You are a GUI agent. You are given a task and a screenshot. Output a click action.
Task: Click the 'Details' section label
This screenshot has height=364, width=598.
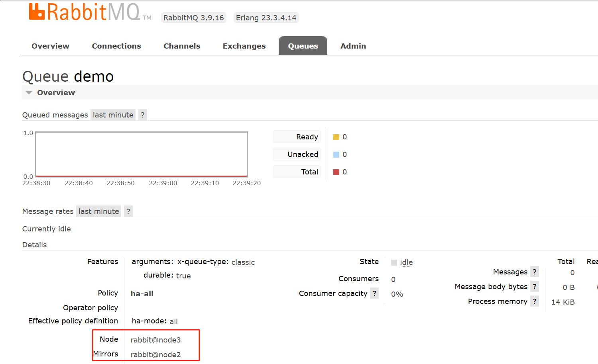(34, 245)
